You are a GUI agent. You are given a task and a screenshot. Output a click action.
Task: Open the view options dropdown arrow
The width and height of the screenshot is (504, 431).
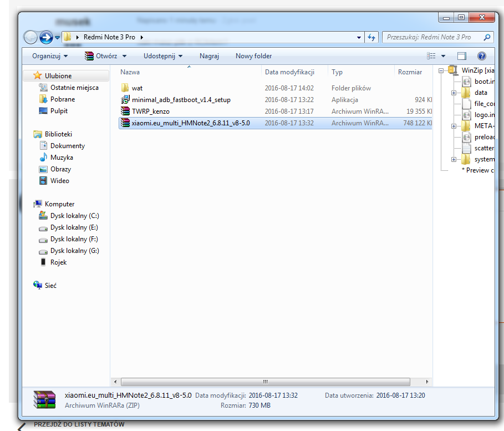pos(443,56)
